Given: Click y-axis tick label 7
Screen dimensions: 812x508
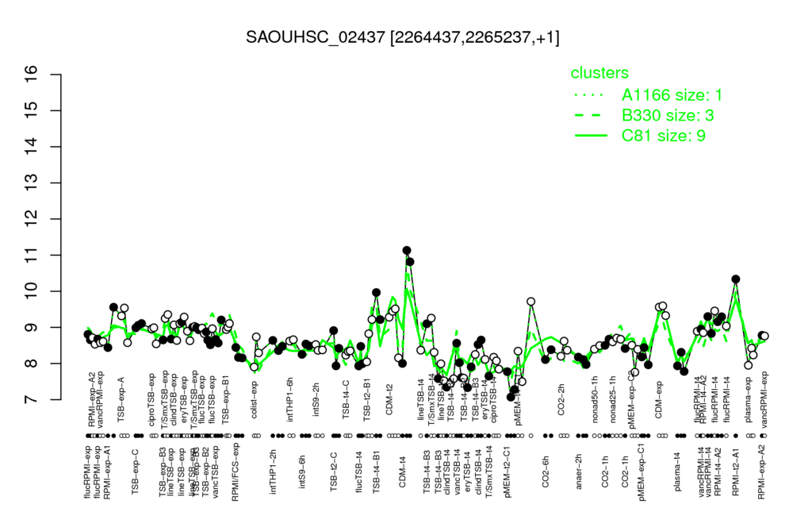Looking at the screenshot, I should (31, 399).
